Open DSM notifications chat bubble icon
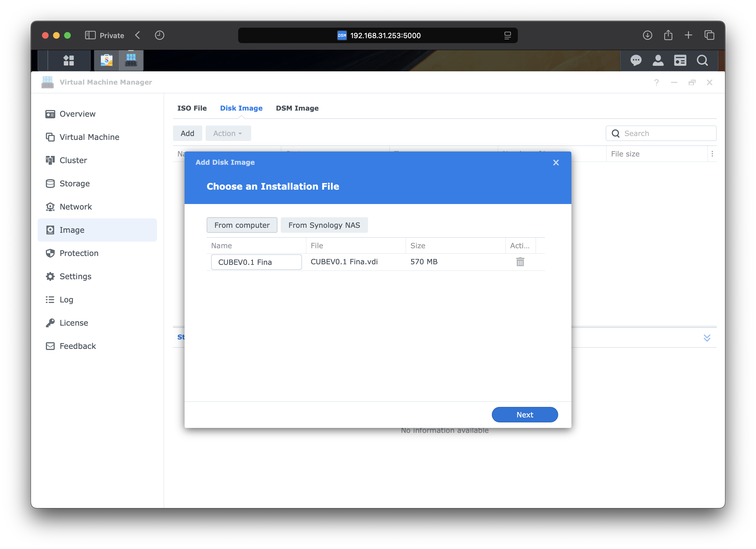Image resolution: width=756 pixels, height=549 pixels. [636, 60]
